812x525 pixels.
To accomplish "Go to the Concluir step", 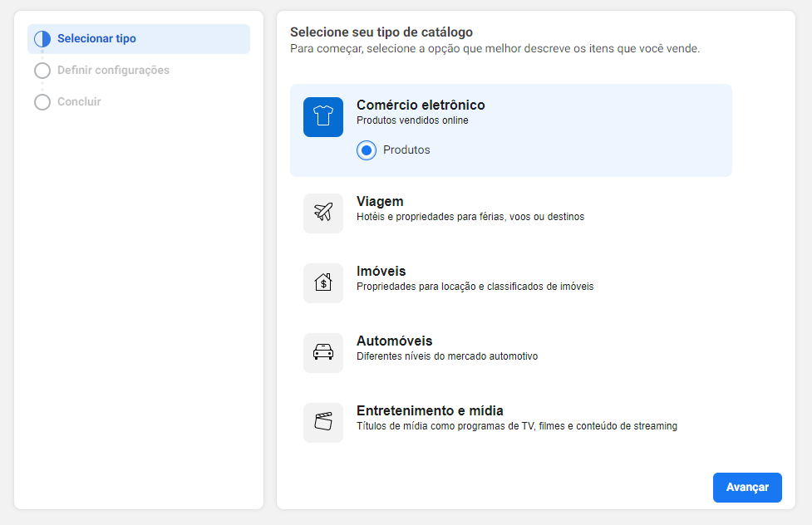I will (x=79, y=102).
